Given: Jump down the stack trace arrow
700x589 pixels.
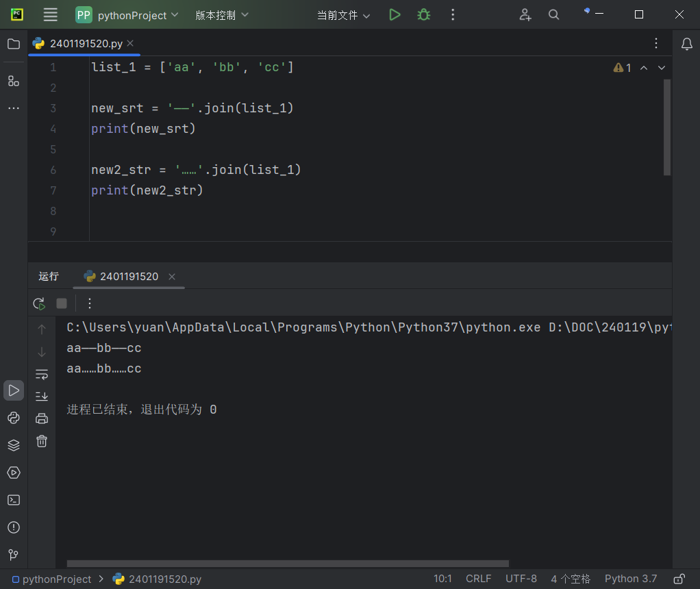Looking at the screenshot, I should [42, 352].
